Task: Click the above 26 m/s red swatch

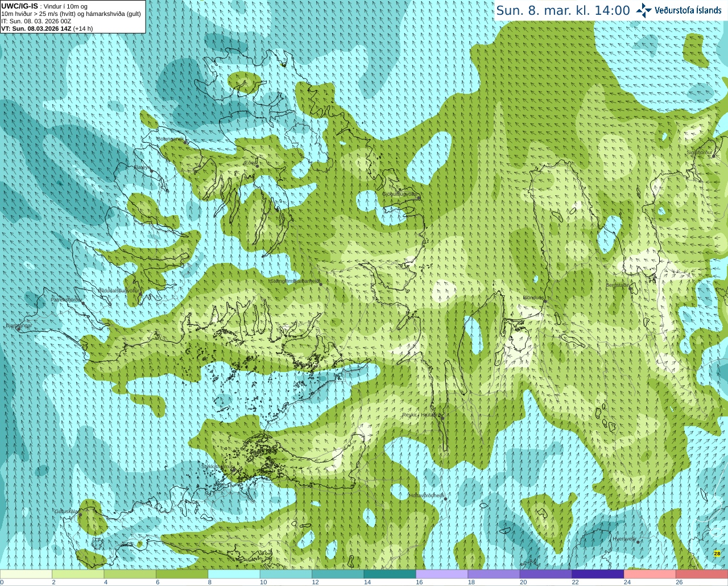Action: click(x=702, y=574)
